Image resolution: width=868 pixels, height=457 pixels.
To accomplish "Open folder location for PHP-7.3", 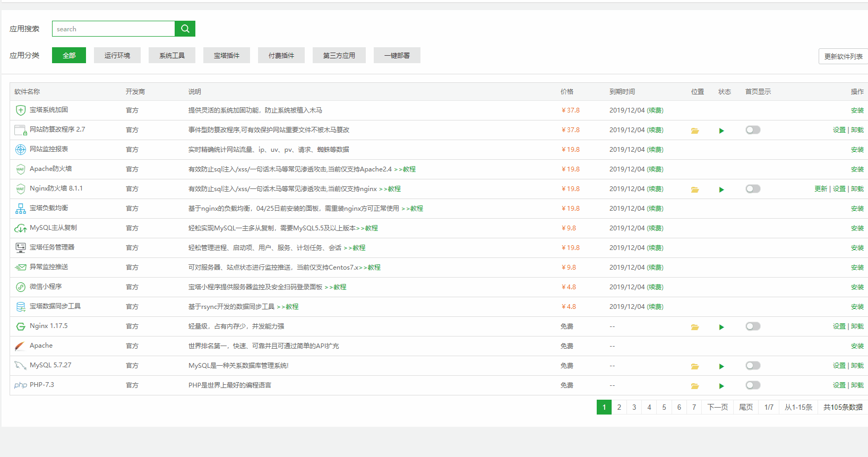I will 695,386.
